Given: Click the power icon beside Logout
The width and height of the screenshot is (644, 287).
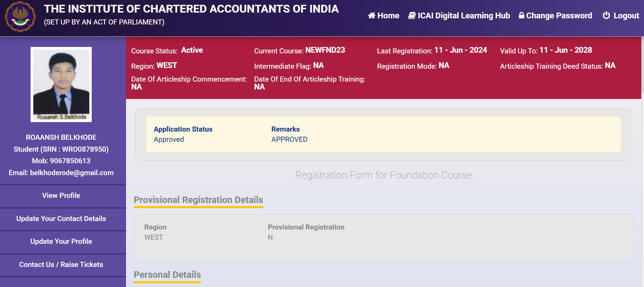Looking at the screenshot, I should (x=606, y=16).
